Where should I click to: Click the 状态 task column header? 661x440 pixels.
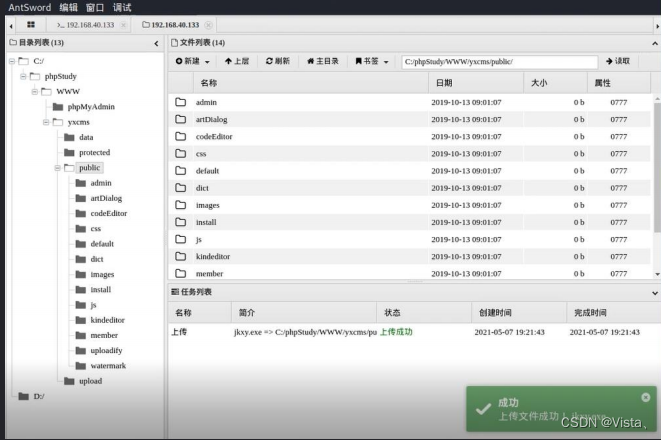point(424,313)
